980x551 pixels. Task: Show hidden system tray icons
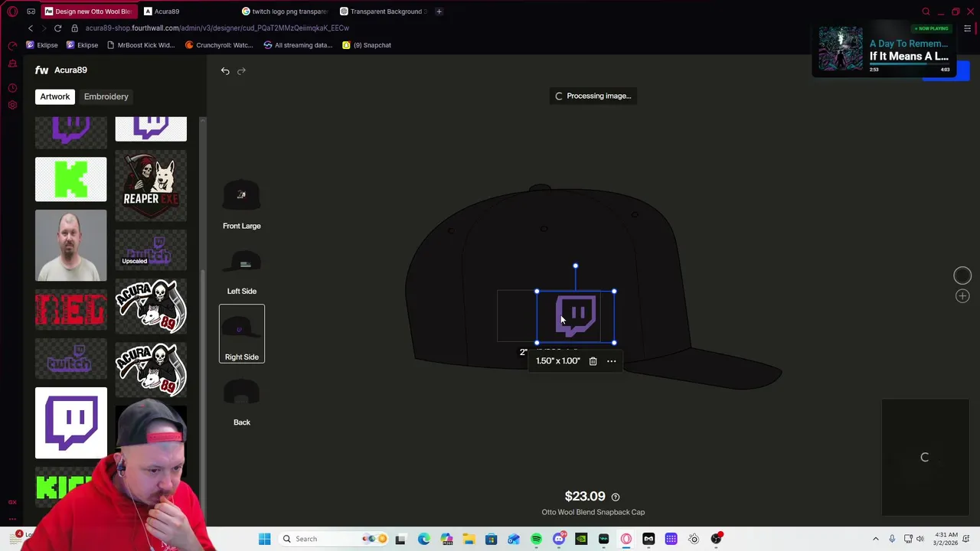coord(876,539)
